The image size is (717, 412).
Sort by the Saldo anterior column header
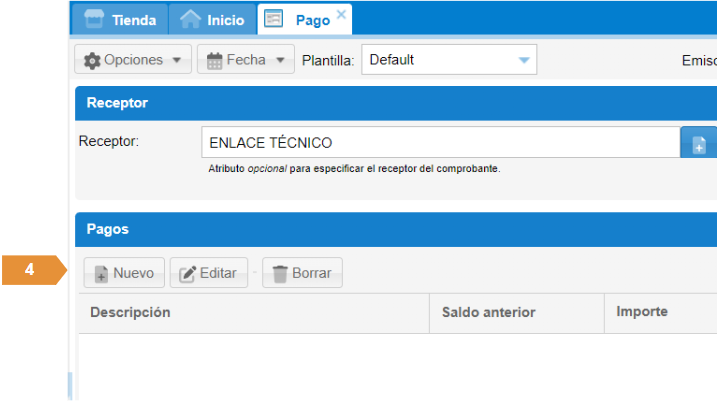489,313
